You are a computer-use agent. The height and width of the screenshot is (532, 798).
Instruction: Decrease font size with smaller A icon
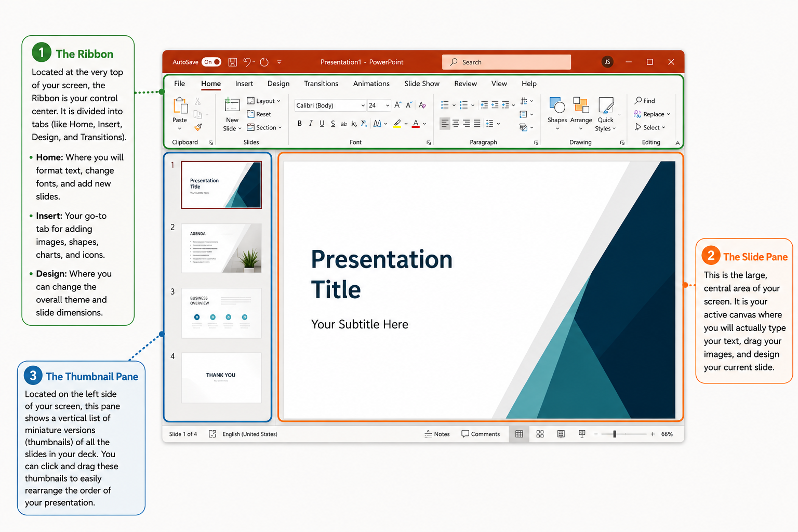pyautogui.click(x=409, y=105)
